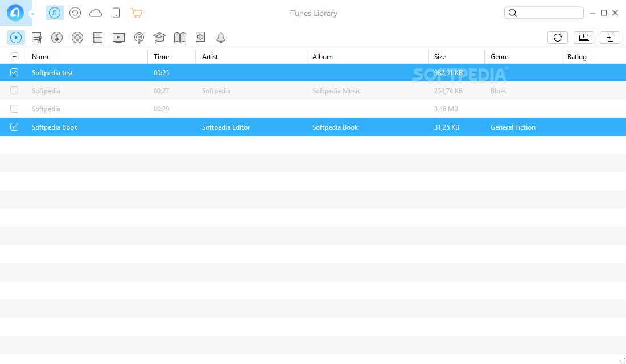Select the Softpedia Book name cell

tap(55, 127)
